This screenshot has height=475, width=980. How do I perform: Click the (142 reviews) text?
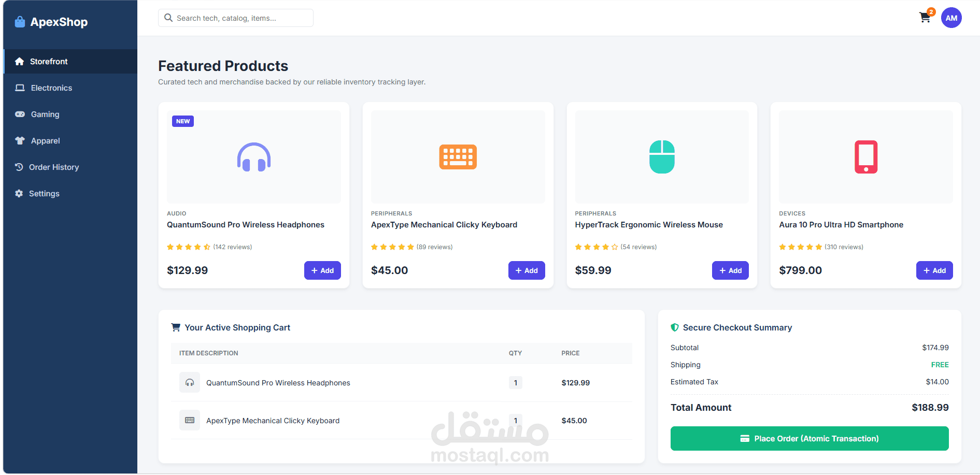[233, 247]
